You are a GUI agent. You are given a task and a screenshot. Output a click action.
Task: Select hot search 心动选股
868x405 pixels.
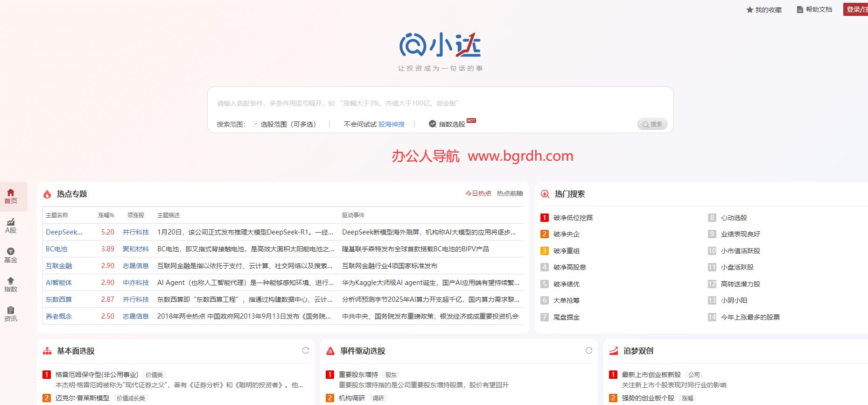(734, 218)
